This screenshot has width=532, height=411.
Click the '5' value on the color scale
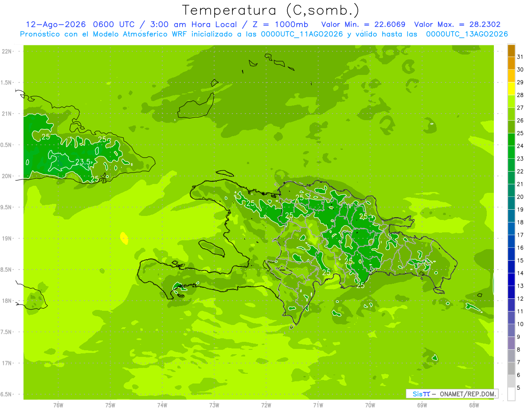point(519,388)
